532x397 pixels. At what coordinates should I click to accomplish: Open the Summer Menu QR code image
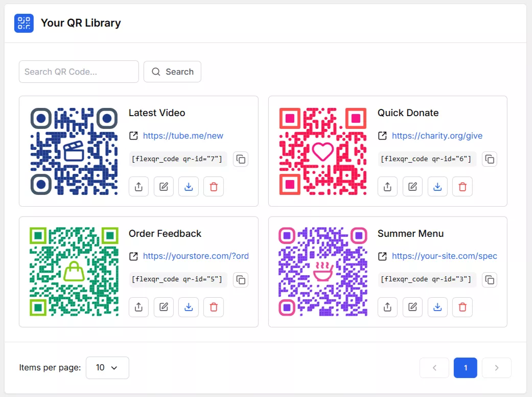323,272
